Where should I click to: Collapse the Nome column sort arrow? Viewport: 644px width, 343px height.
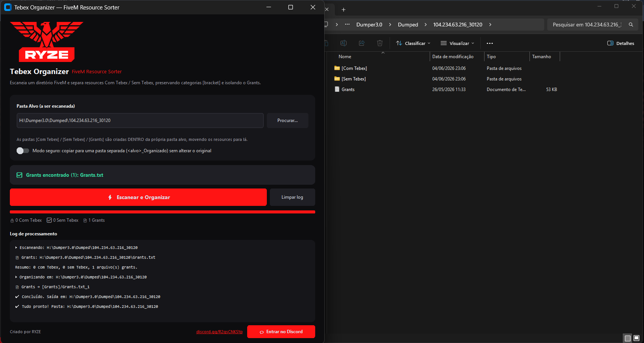(x=383, y=53)
